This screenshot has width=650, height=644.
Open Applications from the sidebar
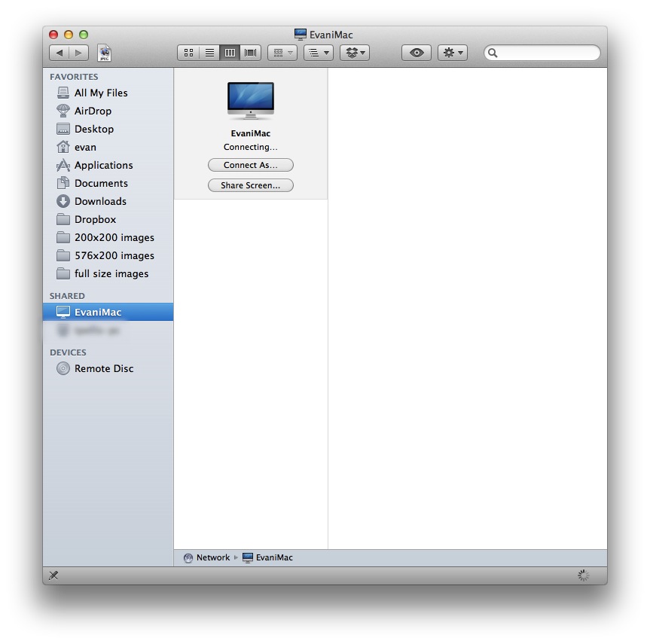pyautogui.click(x=103, y=165)
